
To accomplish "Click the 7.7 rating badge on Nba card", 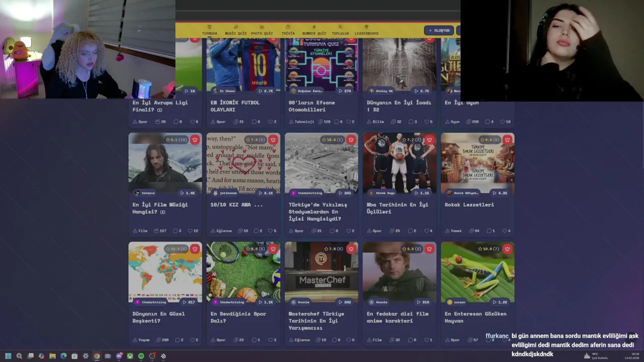I will (x=411, y=140).
